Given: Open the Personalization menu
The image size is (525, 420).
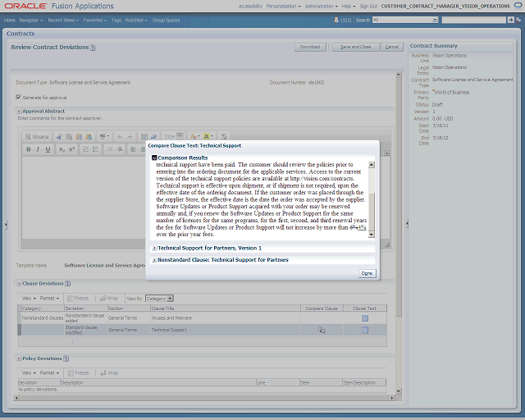Looking at the screenshot, I should [283, 6].
